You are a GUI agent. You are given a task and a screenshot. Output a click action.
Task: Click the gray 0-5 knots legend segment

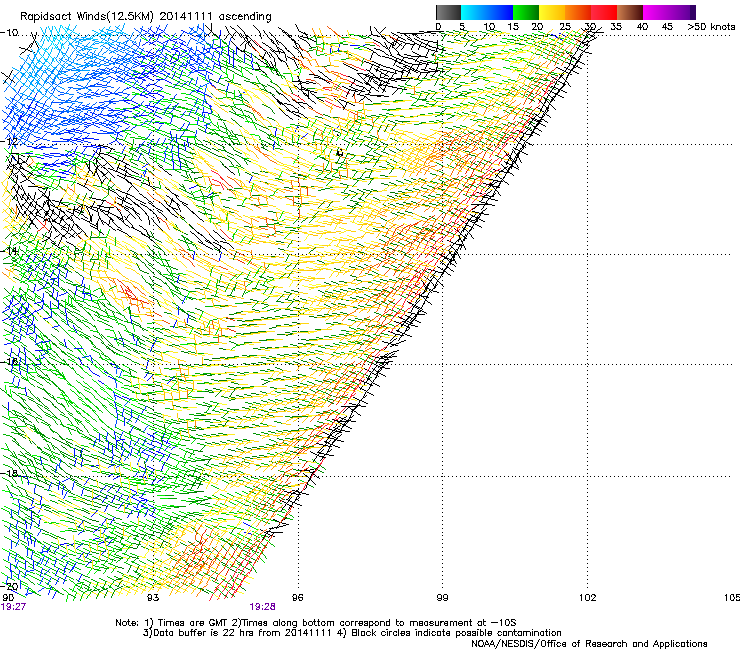448,12
